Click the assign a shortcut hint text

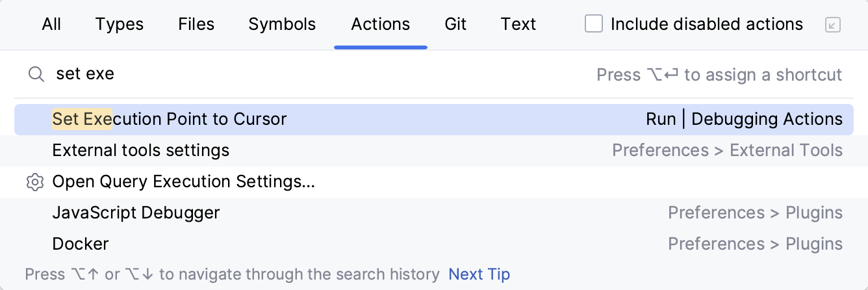pos(719,75)
